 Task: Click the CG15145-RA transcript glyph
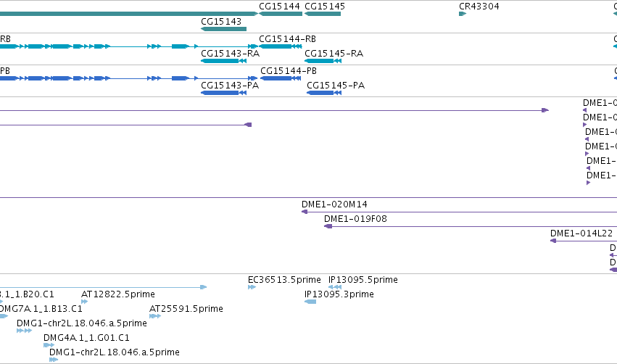[x=323, y=61]
